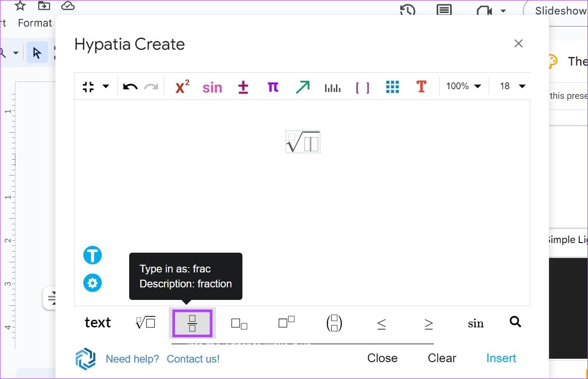Screen dimensions: 588x379
Task: Click the Need help? link
Action: pyautogui.click(x=132, y=359)
